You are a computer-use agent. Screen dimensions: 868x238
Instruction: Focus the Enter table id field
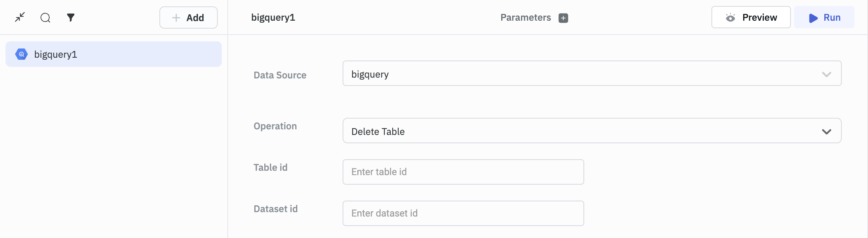463,172
